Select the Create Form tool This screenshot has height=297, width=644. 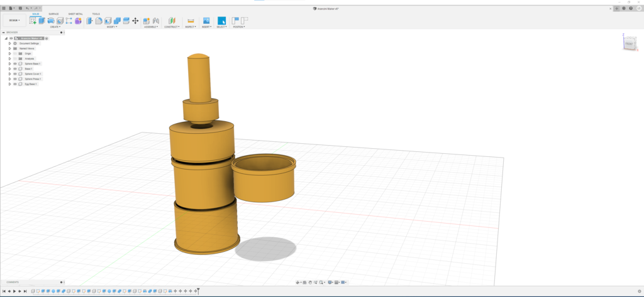coord(78,21)
